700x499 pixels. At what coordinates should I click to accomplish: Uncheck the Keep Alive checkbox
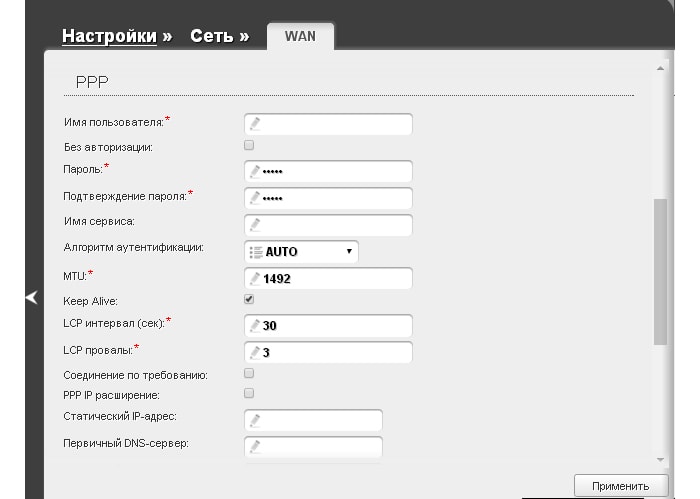(x=249, y=299)
